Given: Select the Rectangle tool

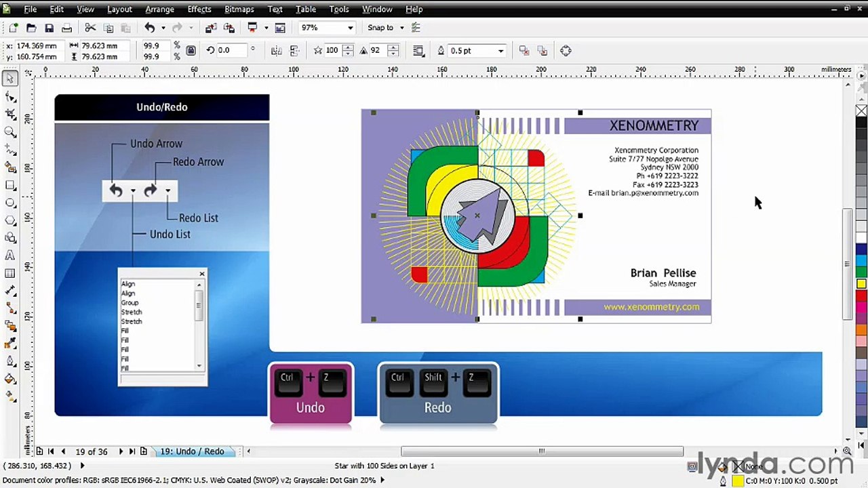Looking at the screenshot, I should click(x=10, y=185).
